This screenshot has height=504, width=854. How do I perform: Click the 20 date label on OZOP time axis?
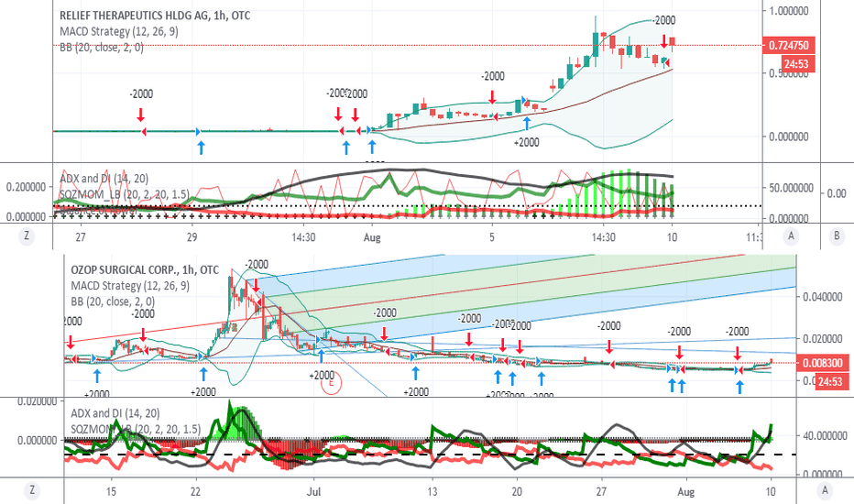(x=517, y=491)
